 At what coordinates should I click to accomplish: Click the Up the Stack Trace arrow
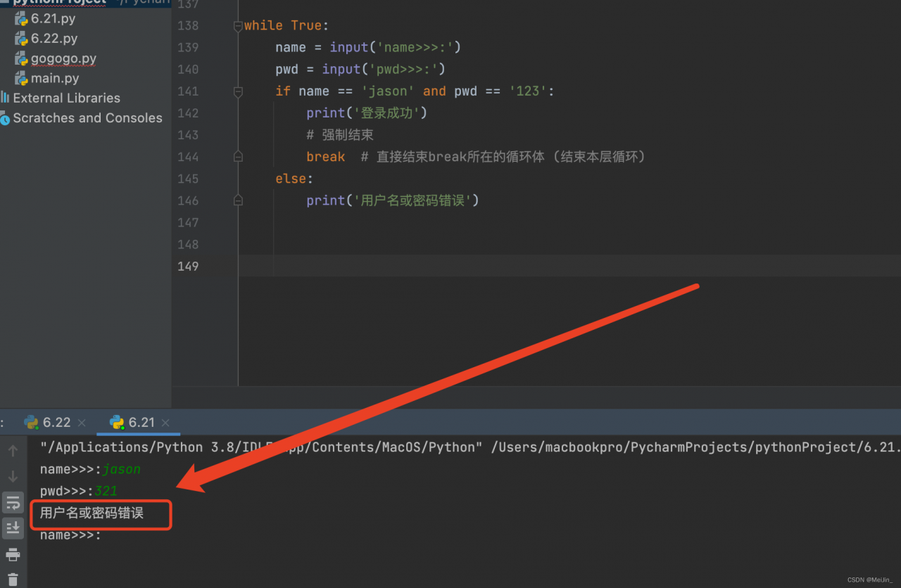pyautogui.click(x=13, y=452)
